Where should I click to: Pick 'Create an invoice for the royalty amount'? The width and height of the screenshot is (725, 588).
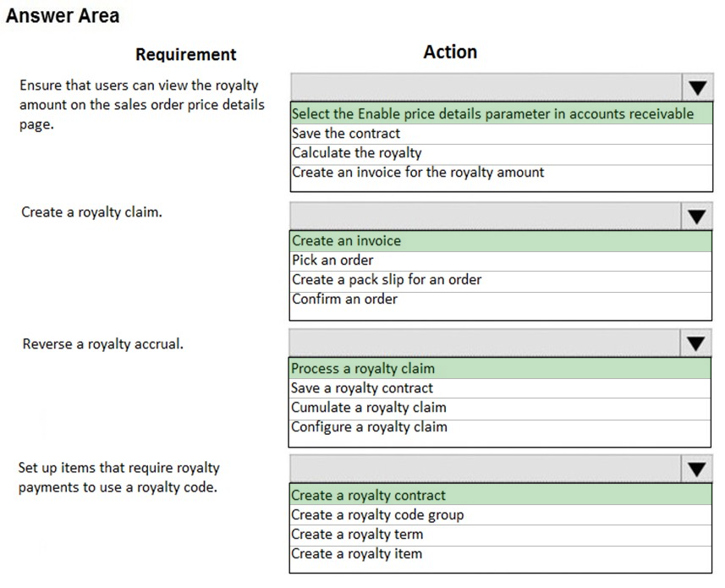(x=502, y=173)
